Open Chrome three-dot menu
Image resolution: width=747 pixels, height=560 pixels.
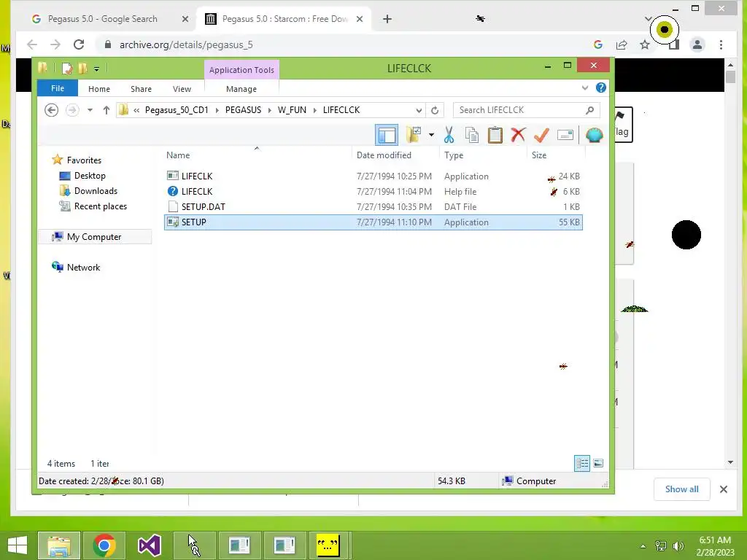(721, 44)
